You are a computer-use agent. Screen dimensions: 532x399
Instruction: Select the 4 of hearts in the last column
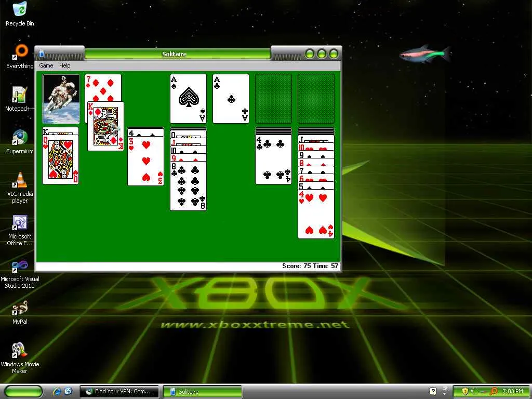(316, 214)
